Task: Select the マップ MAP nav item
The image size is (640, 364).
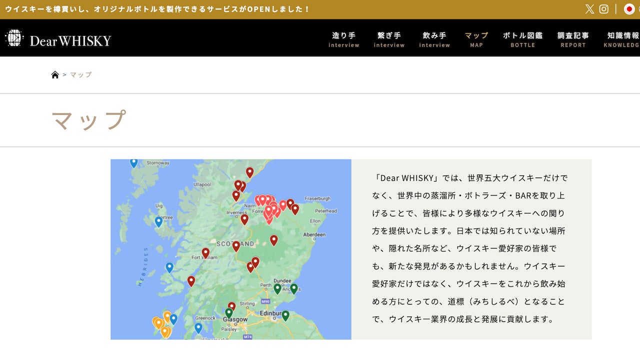Action: (476, 39)
